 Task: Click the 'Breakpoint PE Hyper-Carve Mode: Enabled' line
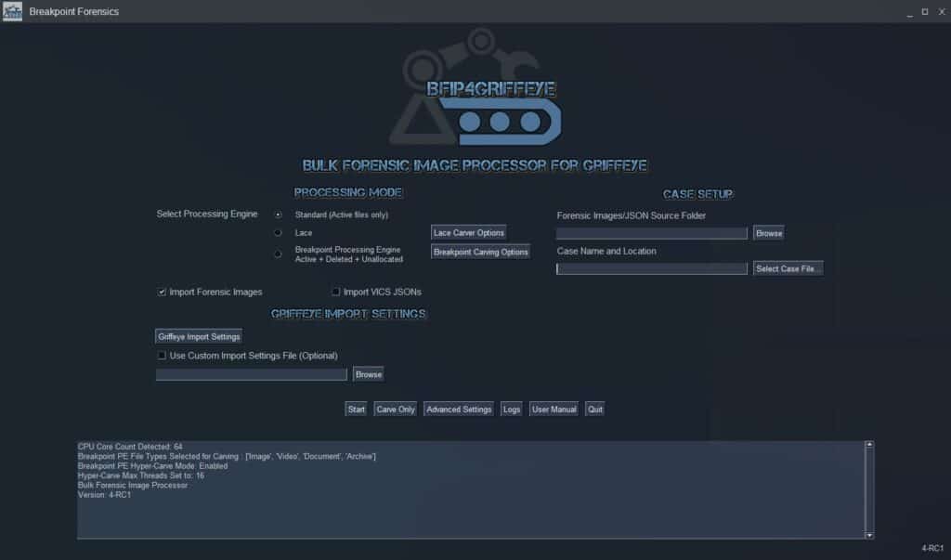click(x=153, y=466)
